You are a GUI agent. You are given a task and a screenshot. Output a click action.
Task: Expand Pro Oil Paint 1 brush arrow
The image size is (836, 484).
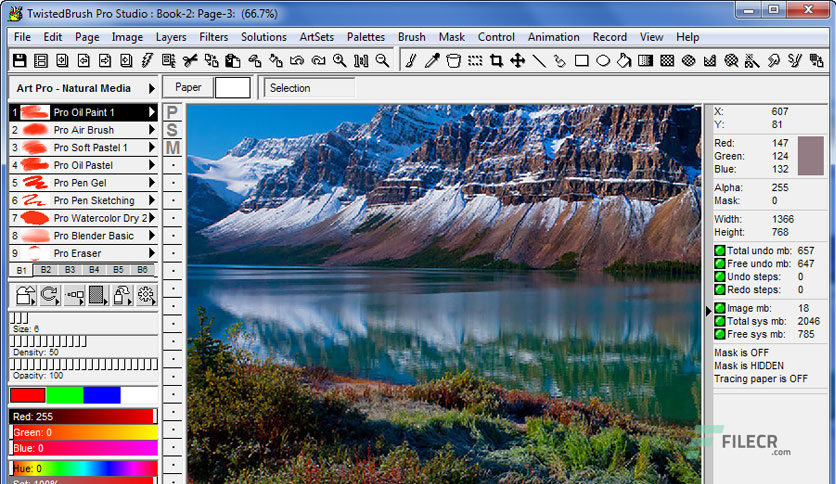click(152, 112)
